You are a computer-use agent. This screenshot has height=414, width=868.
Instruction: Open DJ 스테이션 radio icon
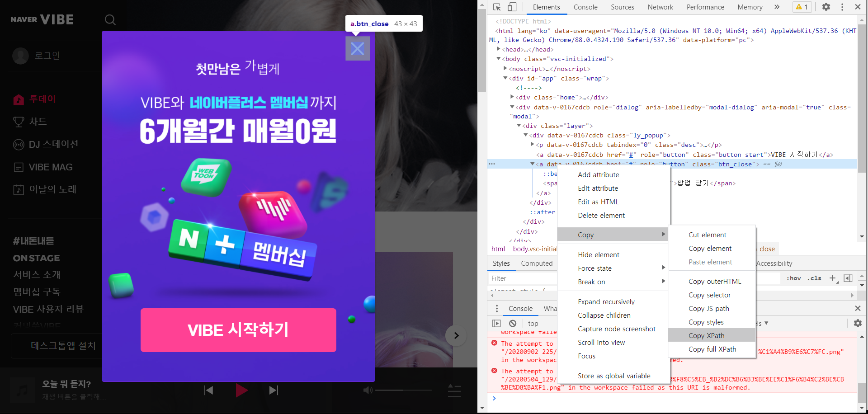(x=19, y=145)
